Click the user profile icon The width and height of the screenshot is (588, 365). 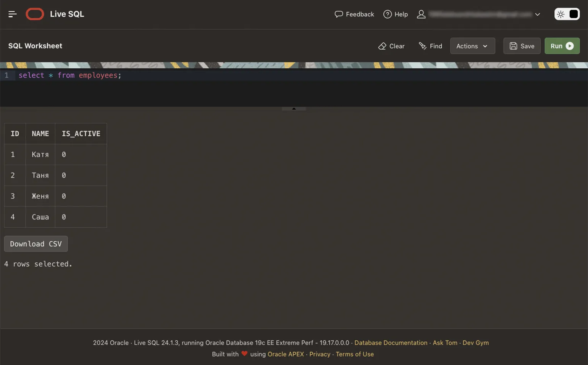[421, 14]
